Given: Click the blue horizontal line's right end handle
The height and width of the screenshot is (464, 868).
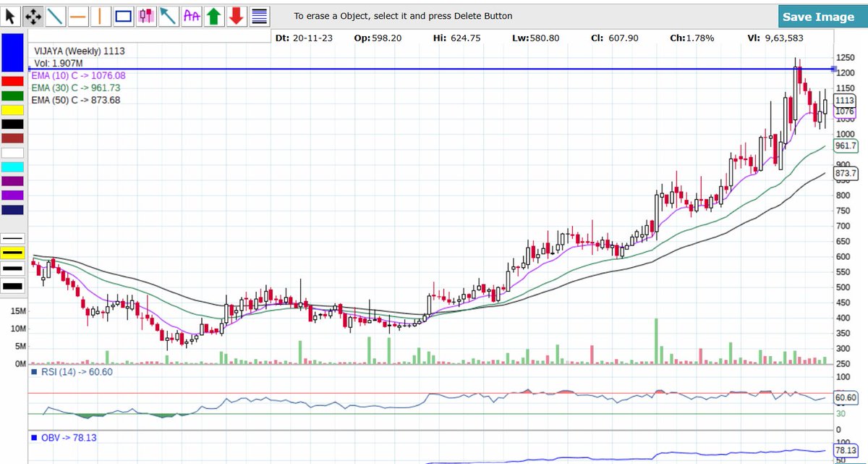Looking at the screenshot, I should click(x=833, y=69).
